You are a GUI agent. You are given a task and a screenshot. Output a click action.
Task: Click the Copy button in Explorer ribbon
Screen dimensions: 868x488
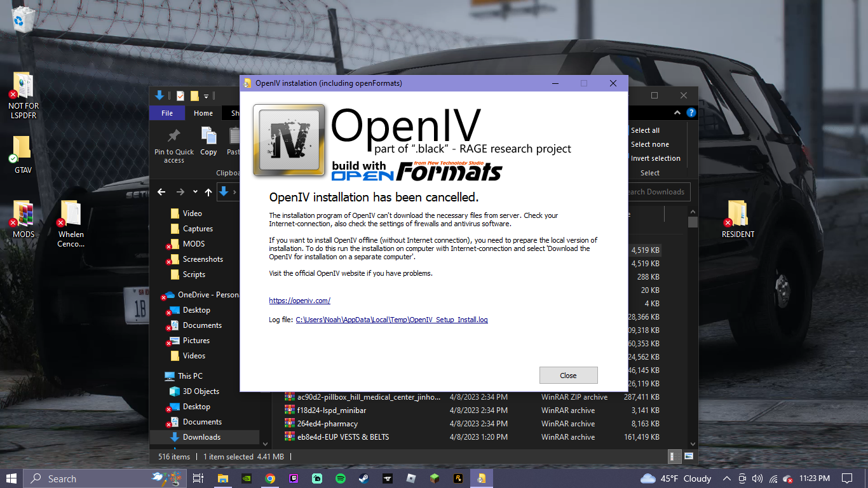pyautogui.click(x=208, y=142)
